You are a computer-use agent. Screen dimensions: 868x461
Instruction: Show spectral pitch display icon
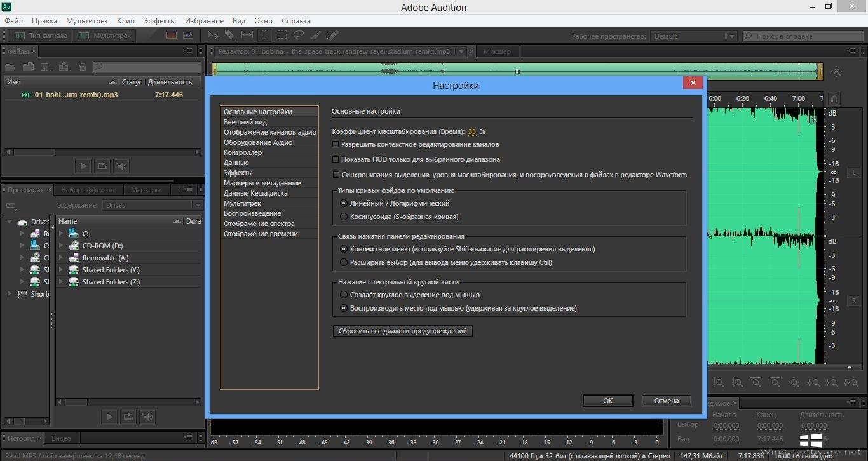(189, 36)
